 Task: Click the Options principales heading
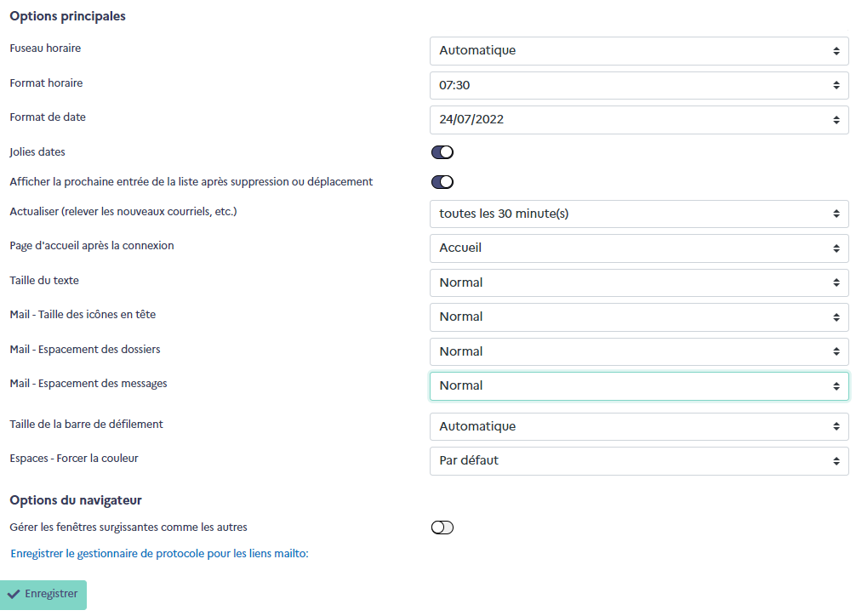68,16
